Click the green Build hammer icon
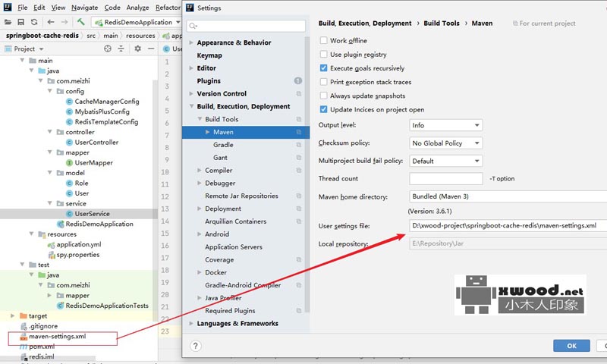The height and width of the screenshot is (364, 607). click(80, 22)
